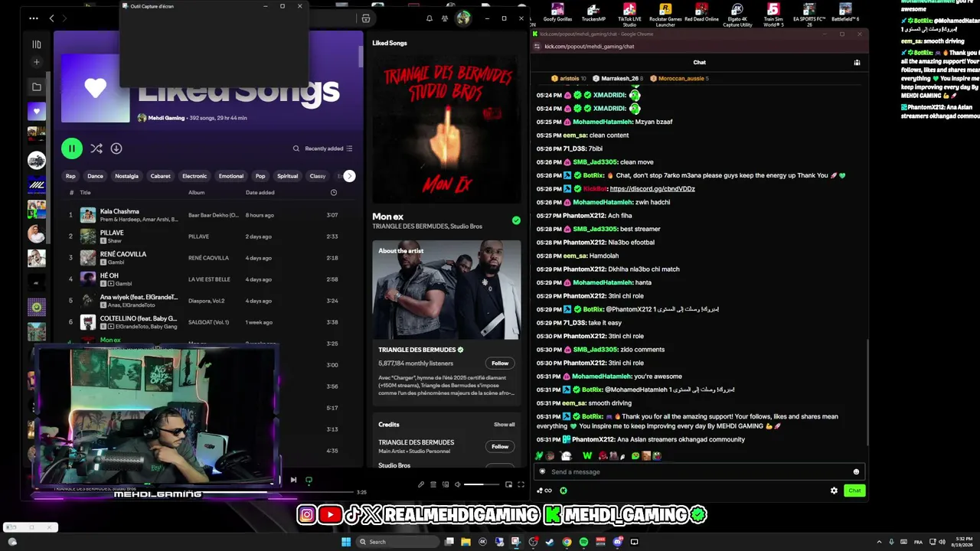Sort tracks by duration clock icon
This screenshot has height=551, width=980.
pos(334,193)
